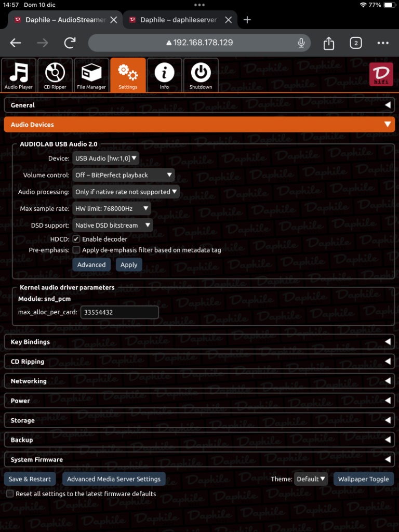Expand the Power section
This screenshot has width=399, height=532.
coord(199,401)
